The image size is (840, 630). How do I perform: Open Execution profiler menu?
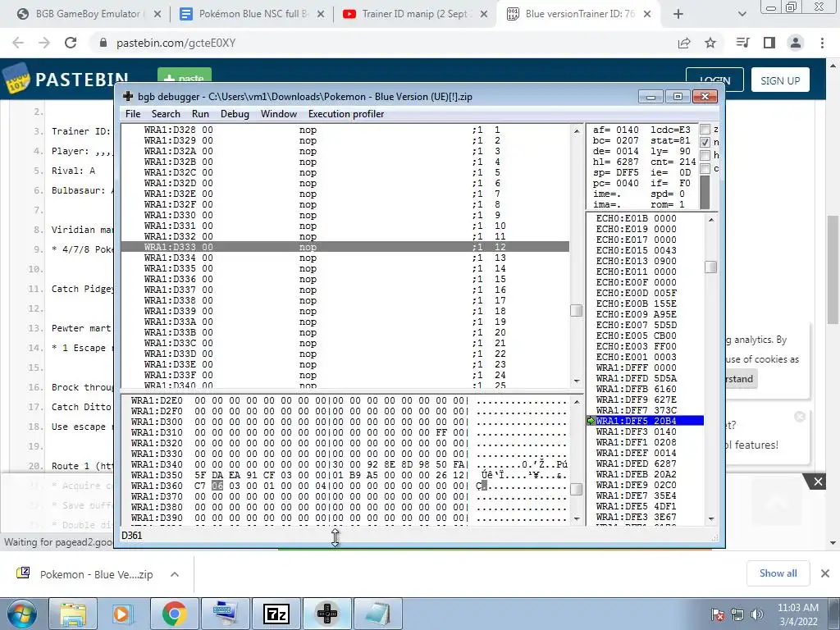point(346,113)
